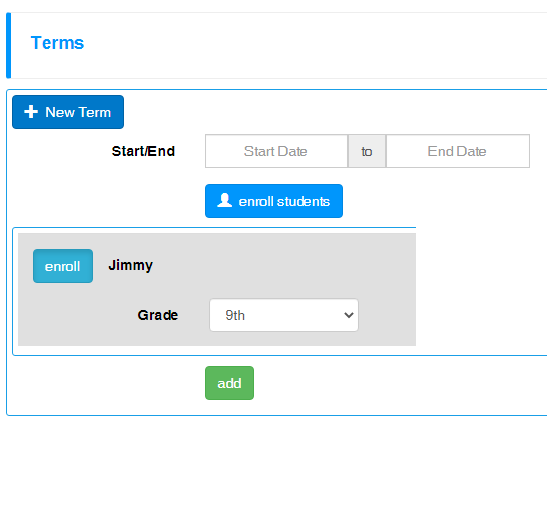The width and height of the screenshot is (547, 514).
Task: Click the plus icon on New Term
Action: (x=31, y=112)
